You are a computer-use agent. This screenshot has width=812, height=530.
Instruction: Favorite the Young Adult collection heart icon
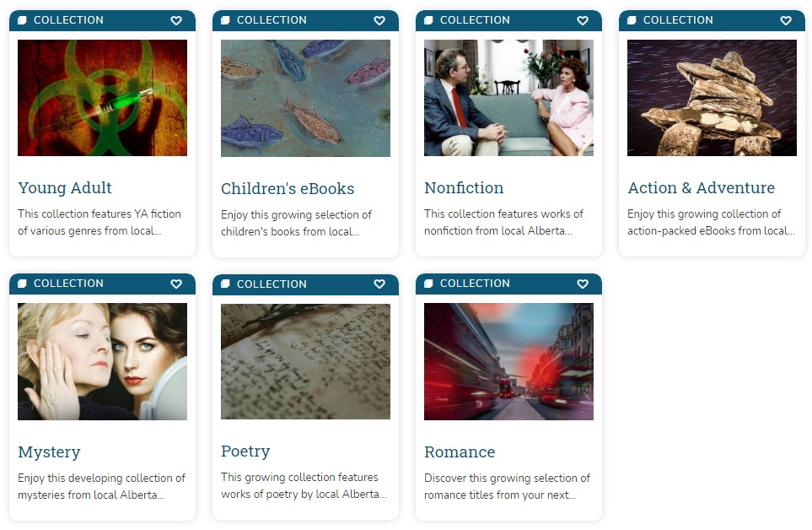[176, 21]
